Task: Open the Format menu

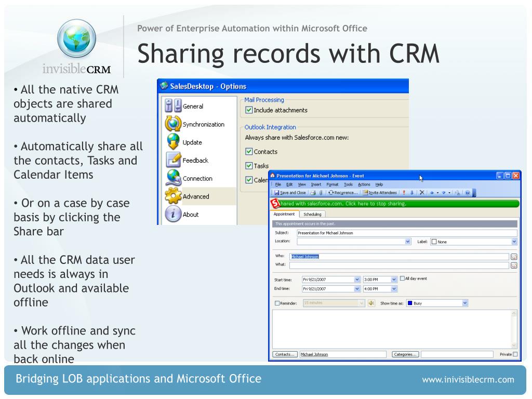Action: [332, 184]
